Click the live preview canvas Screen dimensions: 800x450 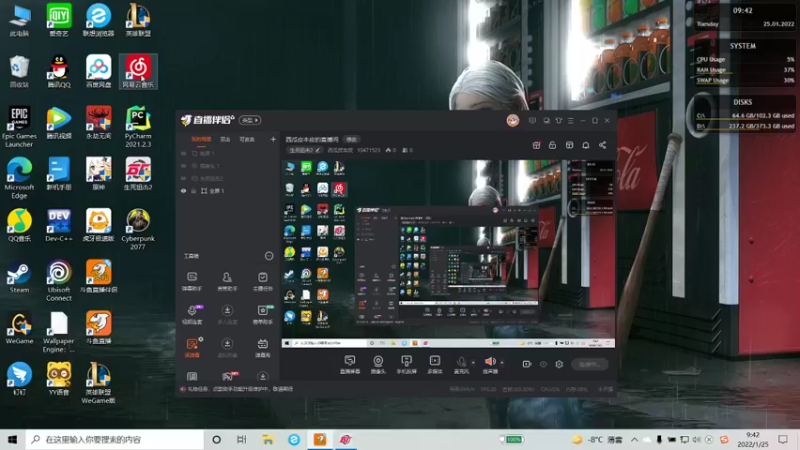pos(448,254)
